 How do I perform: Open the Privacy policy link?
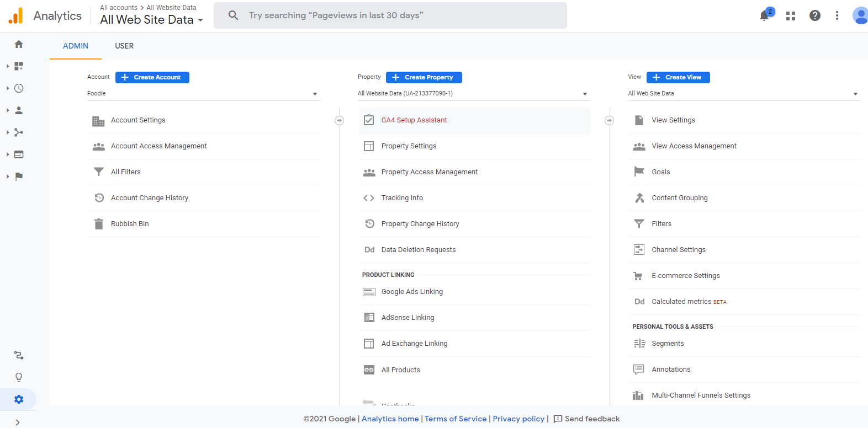[518, 419]
